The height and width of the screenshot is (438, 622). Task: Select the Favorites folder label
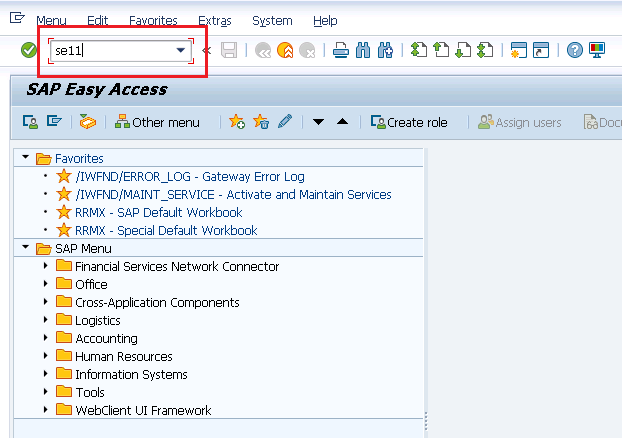point(79,159)
